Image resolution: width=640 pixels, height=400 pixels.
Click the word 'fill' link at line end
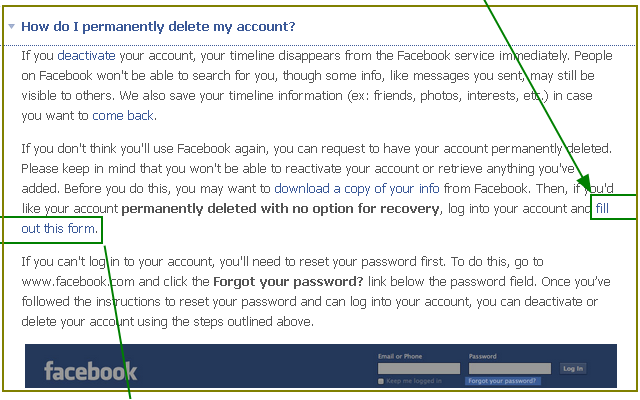pyautogui.click(x=602, y=209)
